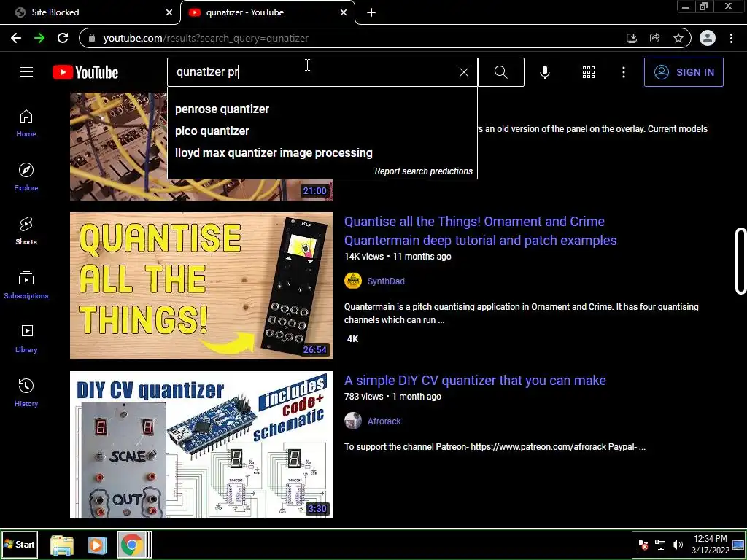The width and height of the screenshot is (747, 560).
Task: Open the volume control in system tray
Action: point(678,545)
